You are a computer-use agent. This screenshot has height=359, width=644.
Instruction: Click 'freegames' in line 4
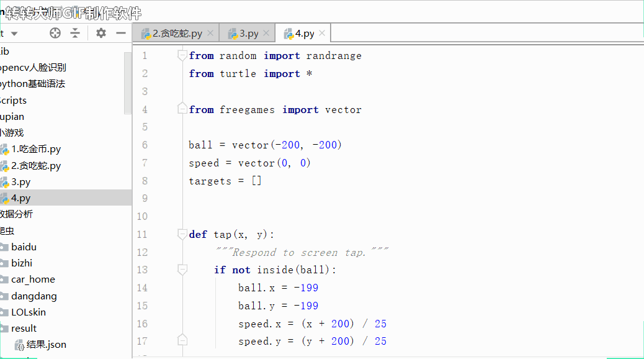click(247, 109)
